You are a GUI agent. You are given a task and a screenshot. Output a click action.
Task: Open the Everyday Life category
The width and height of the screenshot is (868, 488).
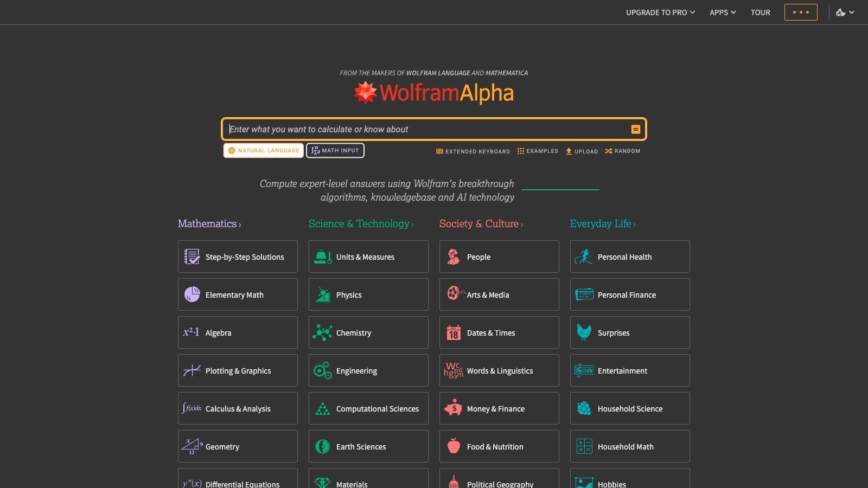(603, 223)
